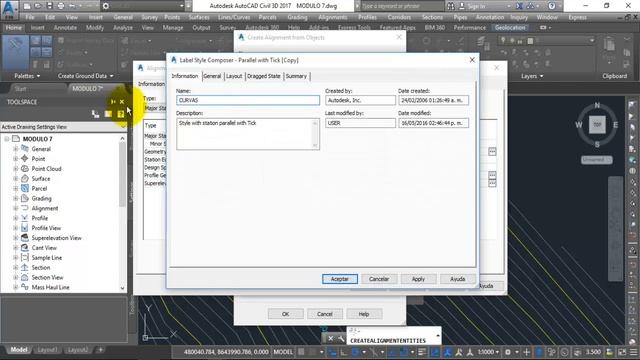Click the Point Cloud icon in tree
Viewport: 640px width, 360px height.
pos(24,169)
